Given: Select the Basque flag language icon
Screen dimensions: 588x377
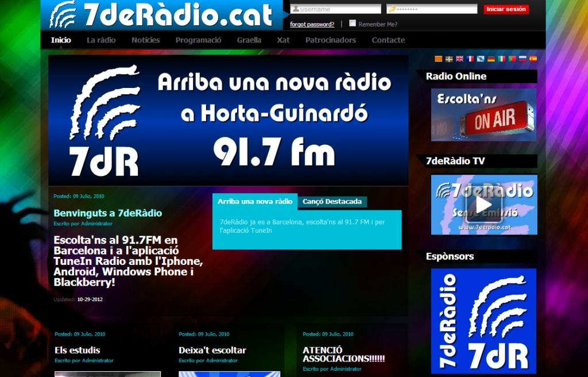Looking at the screenshot, I should pos(449,59).
